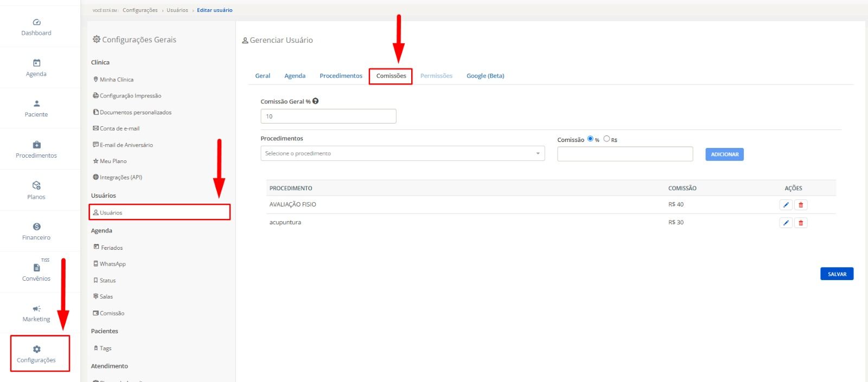Click the R$ 40 commission cell
The width and height of the screenshot is (868, 382).
click(676, 204)
